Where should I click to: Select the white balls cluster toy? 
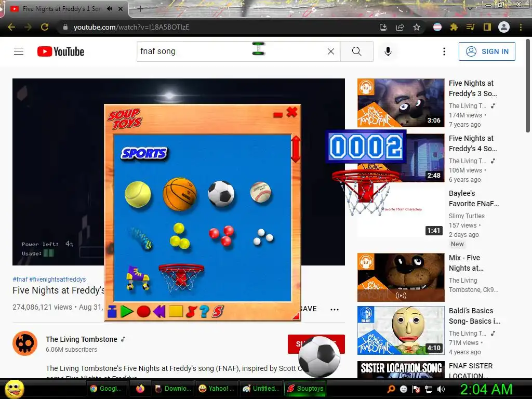pos(263,237)
